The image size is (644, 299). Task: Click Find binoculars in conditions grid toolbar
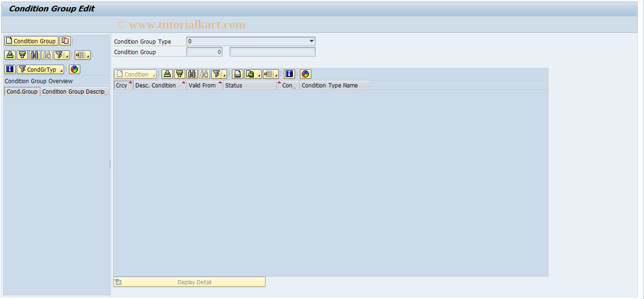point(192,74)
